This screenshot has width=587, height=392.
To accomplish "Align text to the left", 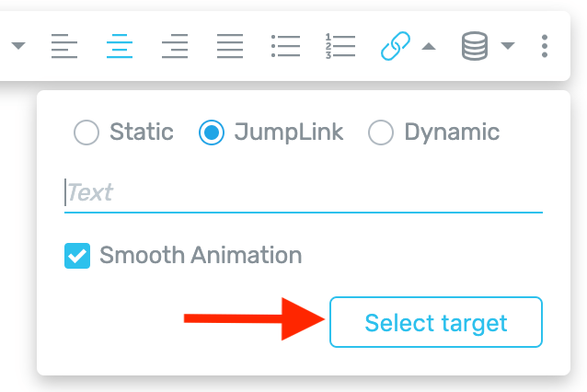I will [64, 46].
